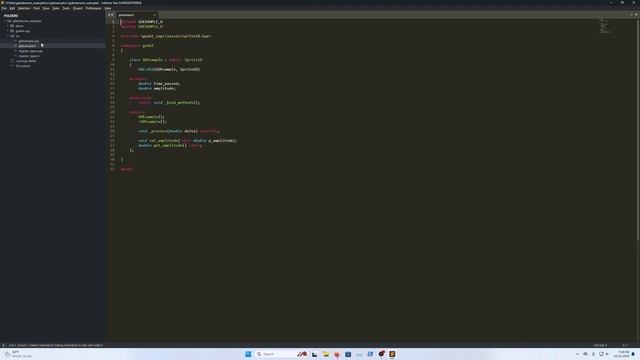Open register_types.cpp in the sidebar
Image resolution: width=640 pixels, height=360 pixels.
[31, 51]
